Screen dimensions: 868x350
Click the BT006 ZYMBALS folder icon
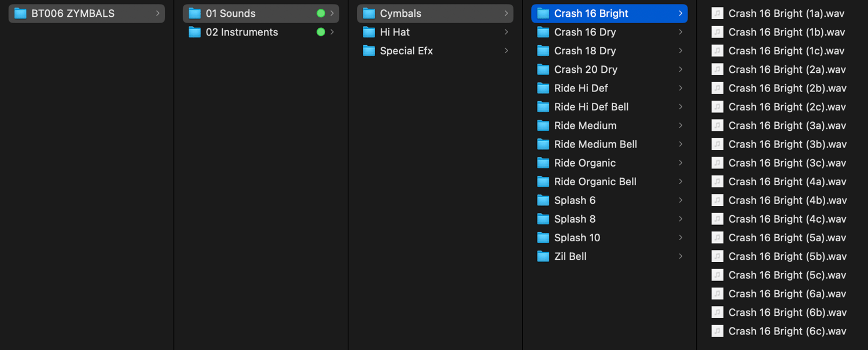coord(20,13)
